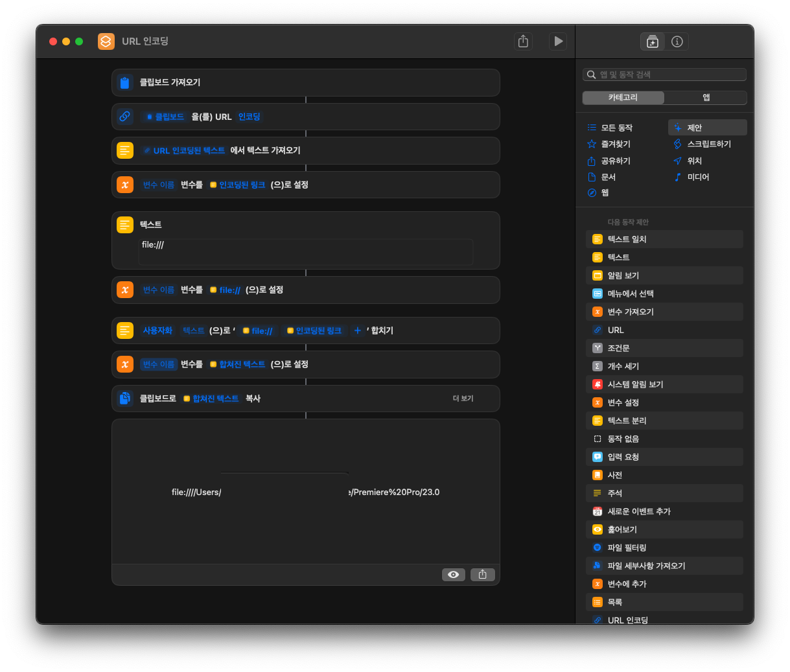The height and width of the screenshot is (672, 790).
Task: Click the URL 인코딩 shortcut icon
Action: (106, 41)
